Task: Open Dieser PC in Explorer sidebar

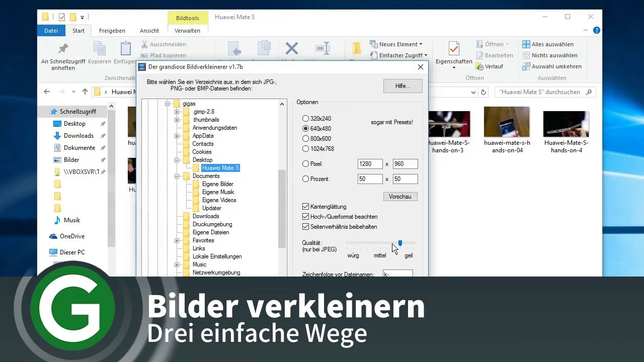Action: pos(72,252)
